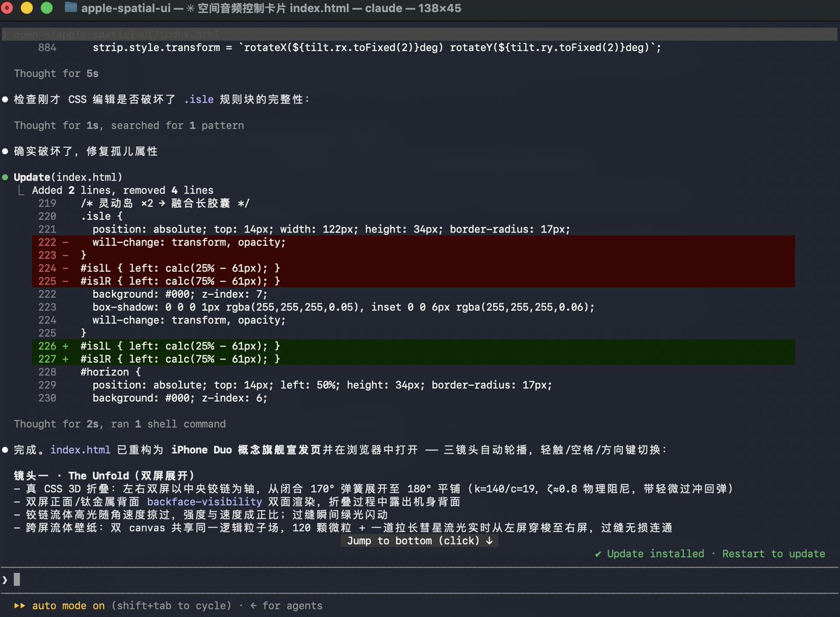Screen dimensions: 840x617
Task: Click "Added 2 lines, removed 4 lines" summary
Action: coord(122,190)
